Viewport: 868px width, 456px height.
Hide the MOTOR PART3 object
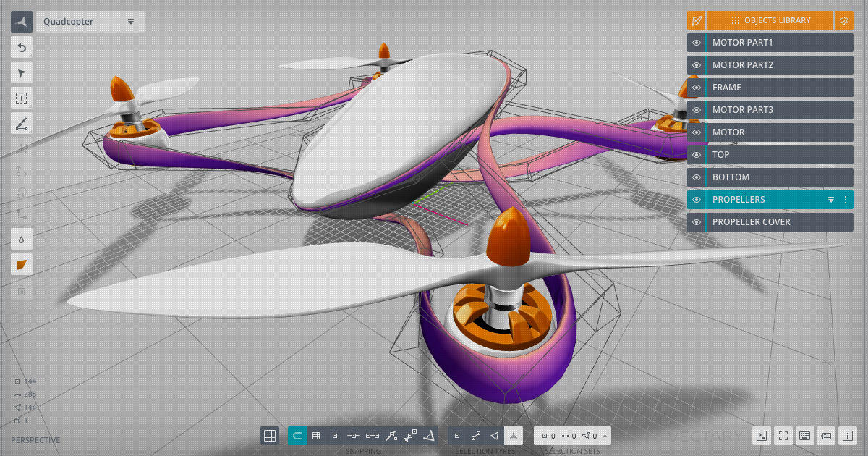coord(697,110)
